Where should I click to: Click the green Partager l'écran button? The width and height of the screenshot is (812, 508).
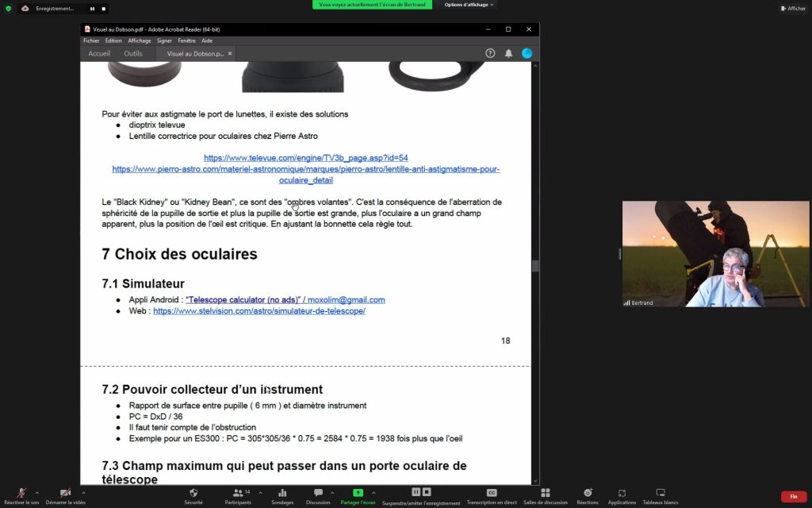[x=358, y=496]
